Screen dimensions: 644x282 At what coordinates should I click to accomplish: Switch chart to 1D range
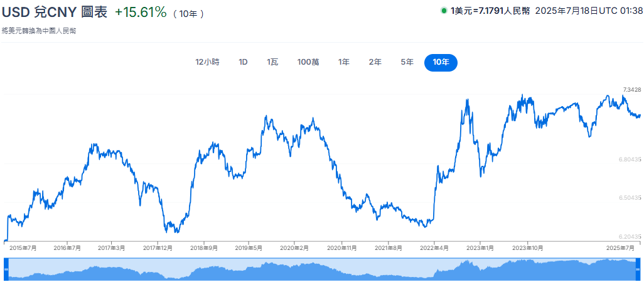click(243, 62)
